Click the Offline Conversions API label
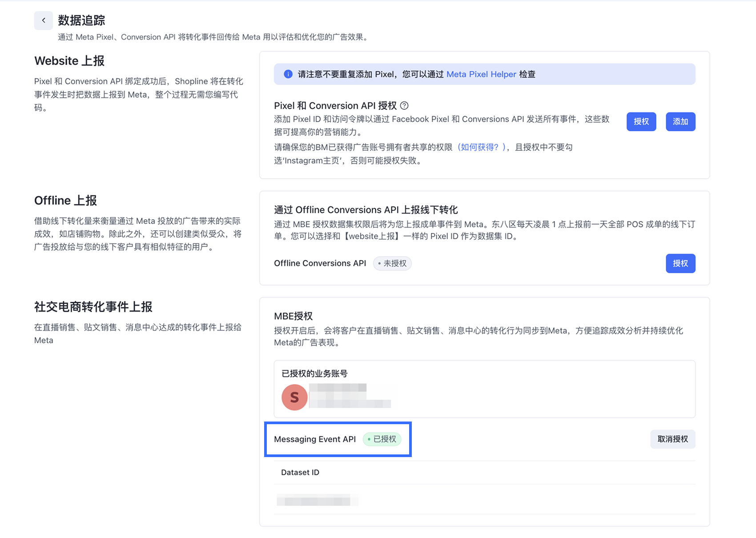Viewport: 756px width, 538px height. 320,264
